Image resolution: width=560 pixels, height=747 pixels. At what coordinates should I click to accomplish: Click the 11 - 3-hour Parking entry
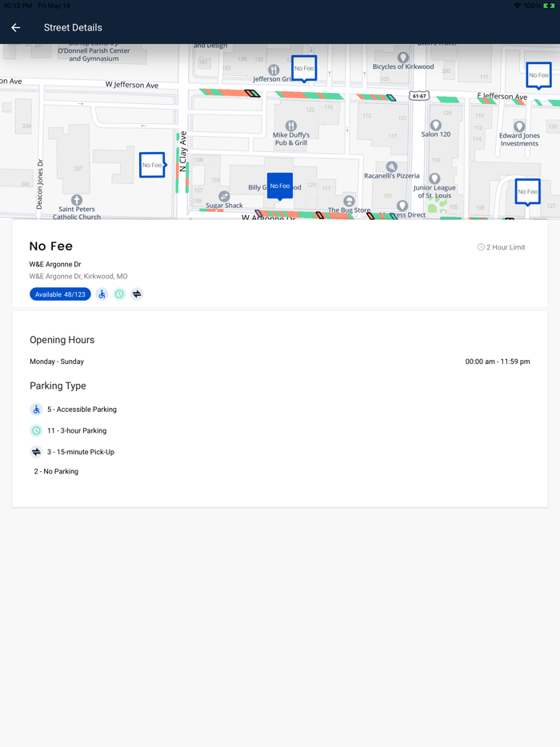coord(77,430)
